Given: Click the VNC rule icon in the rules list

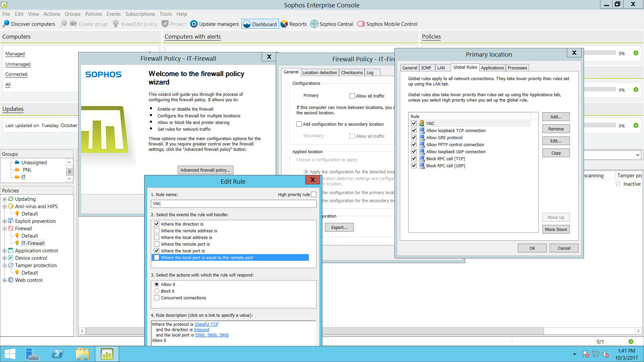Looking at the screenshot, I should click(x=422, y=123).
